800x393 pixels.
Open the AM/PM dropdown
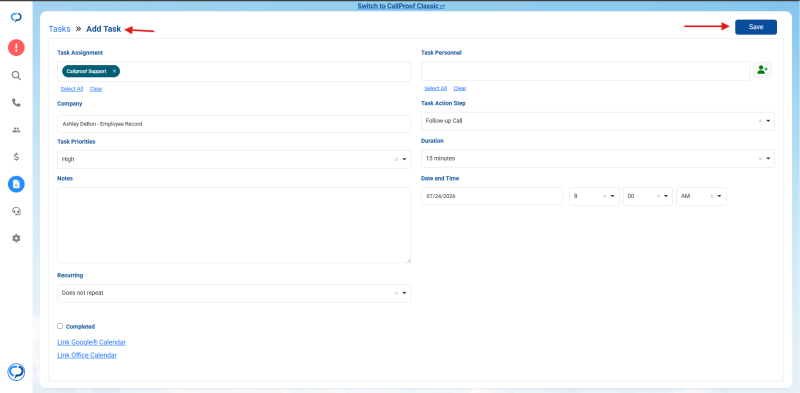pos(719,196)
